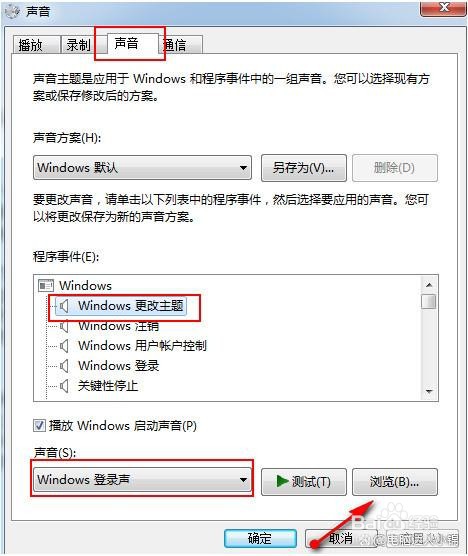The image size is (468, 556).
Task: Open the 声音方案 Windows 默认 dropdown
Action: (143, 167)
